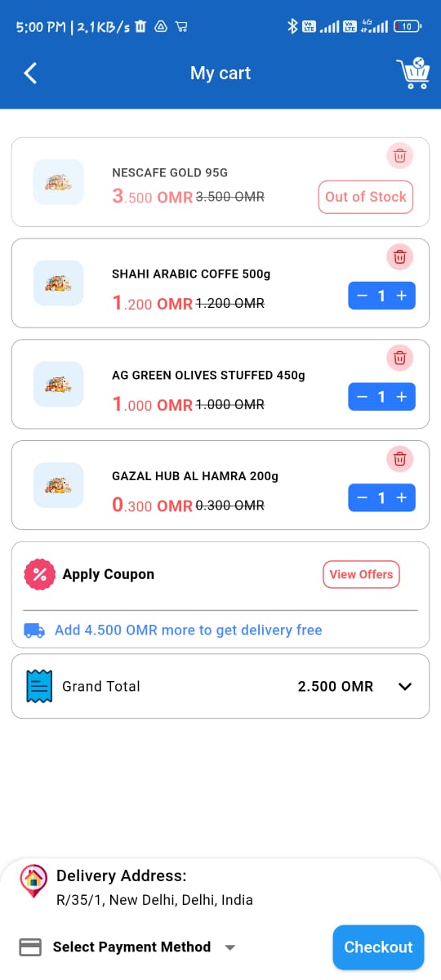Select the delivery address R/35/1 New Delhi
Viewport: 441px width, 980px height.
pos(154,900)
